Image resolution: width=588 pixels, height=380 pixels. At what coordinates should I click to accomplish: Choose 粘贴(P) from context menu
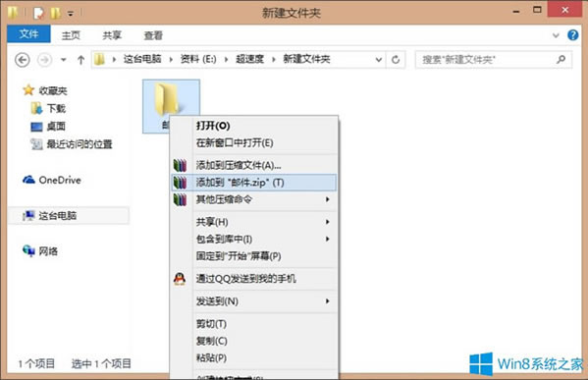coord(254,357)
